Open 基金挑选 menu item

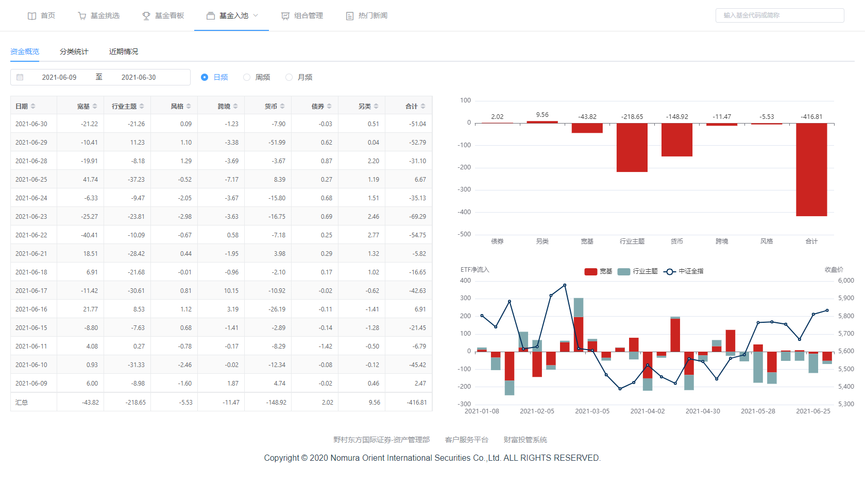[98, 16]
